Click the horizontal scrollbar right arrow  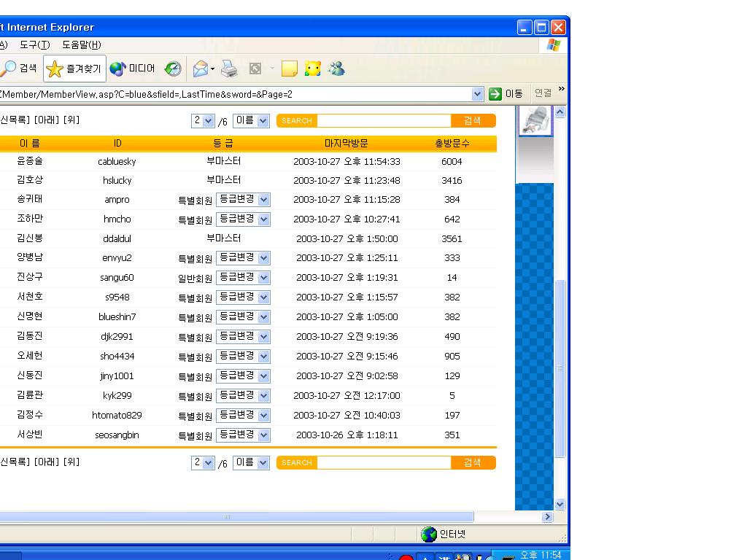click(547, 517)
